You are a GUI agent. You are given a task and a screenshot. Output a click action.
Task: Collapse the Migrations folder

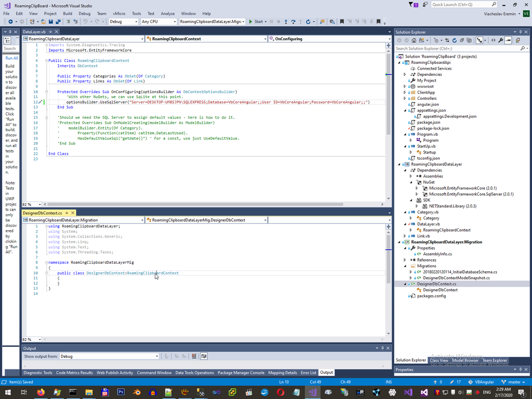coord(405,266)
